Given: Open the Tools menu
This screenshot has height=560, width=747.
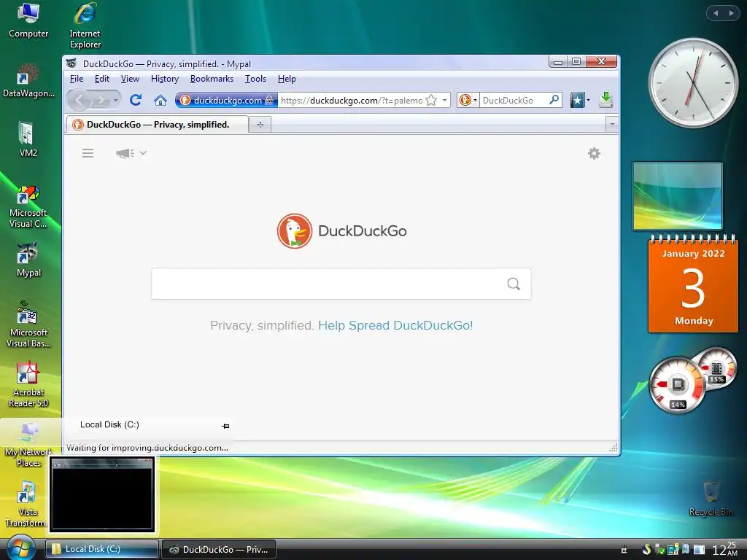Looking at the screenshot, I should tap(255, 79).
